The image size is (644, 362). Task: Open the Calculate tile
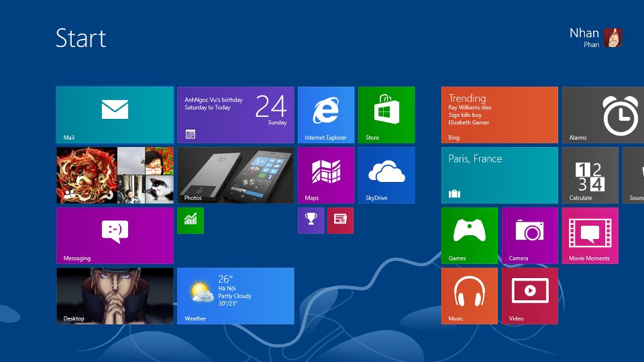(x=590, y=175)
